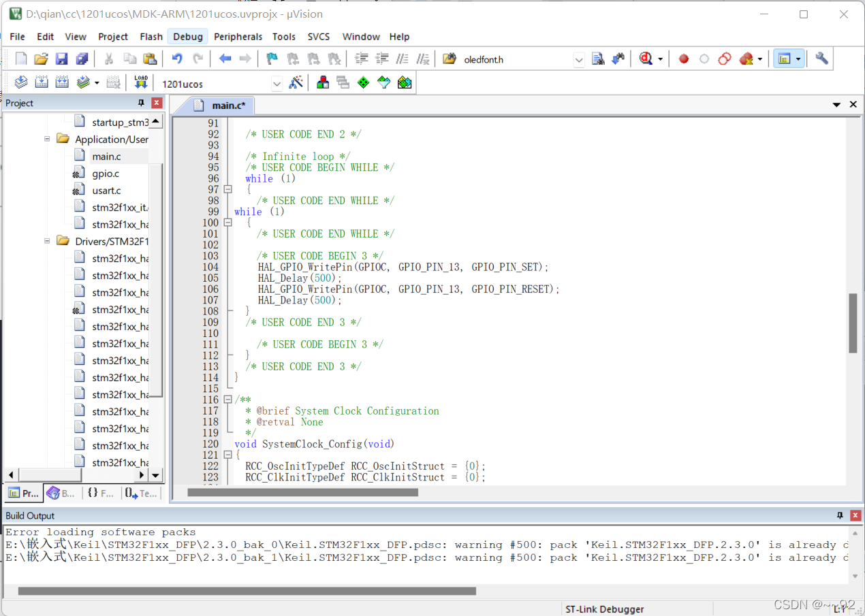This screenshot has height=616, width=865.
Task: Open the Flash menu
Action: tap(151, 37)
